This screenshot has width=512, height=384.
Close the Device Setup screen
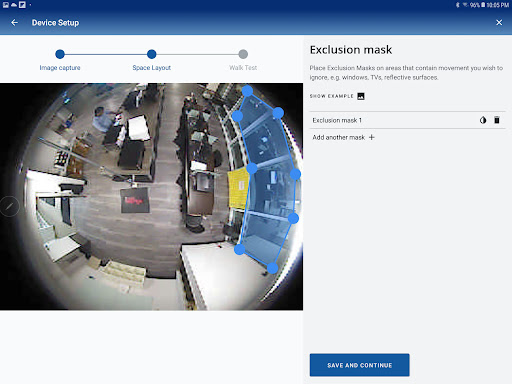pyautogui.click(x=499, y=22)
